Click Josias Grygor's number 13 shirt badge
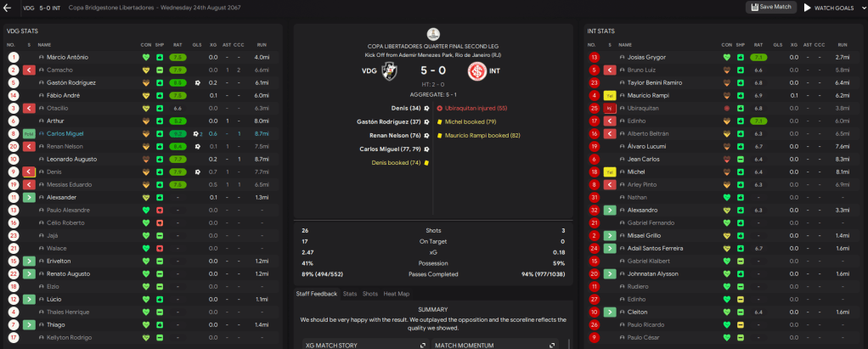Image resolution: width=868 pixels, height=349 pixels. click(594, 57)
